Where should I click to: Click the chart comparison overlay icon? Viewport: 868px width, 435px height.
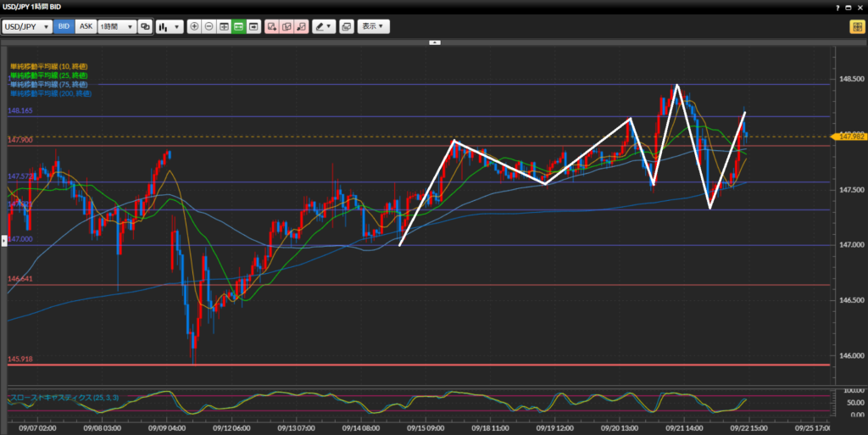pos(145,26)
